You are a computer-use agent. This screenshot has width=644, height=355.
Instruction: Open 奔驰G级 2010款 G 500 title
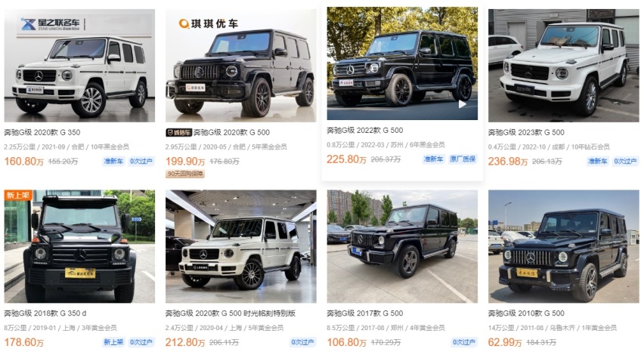tap(526, 313)
